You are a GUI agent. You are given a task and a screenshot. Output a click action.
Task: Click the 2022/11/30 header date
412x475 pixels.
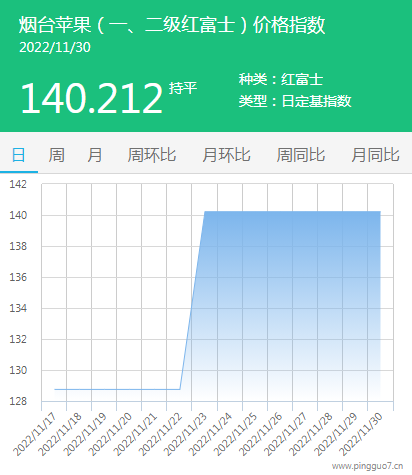(55, 47)
